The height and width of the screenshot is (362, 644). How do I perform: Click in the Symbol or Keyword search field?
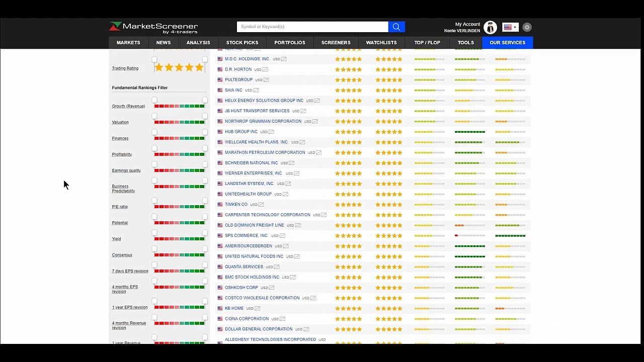click(312, 27)
